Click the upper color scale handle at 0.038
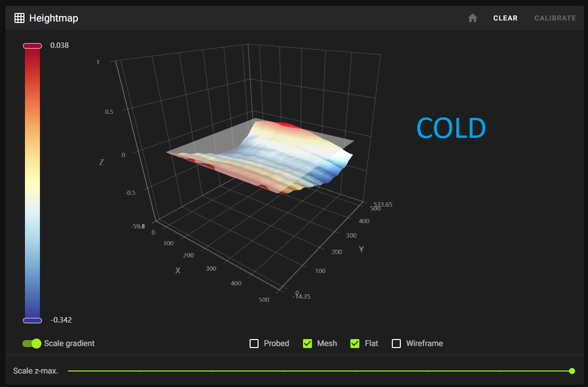Image resolution: width=588 pixels, height=387 pixels. pos(32,46)
